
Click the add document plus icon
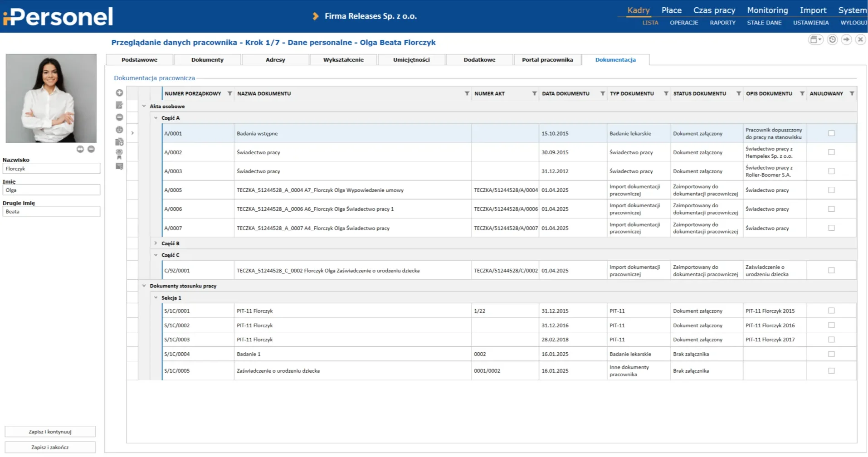point(119,93)
